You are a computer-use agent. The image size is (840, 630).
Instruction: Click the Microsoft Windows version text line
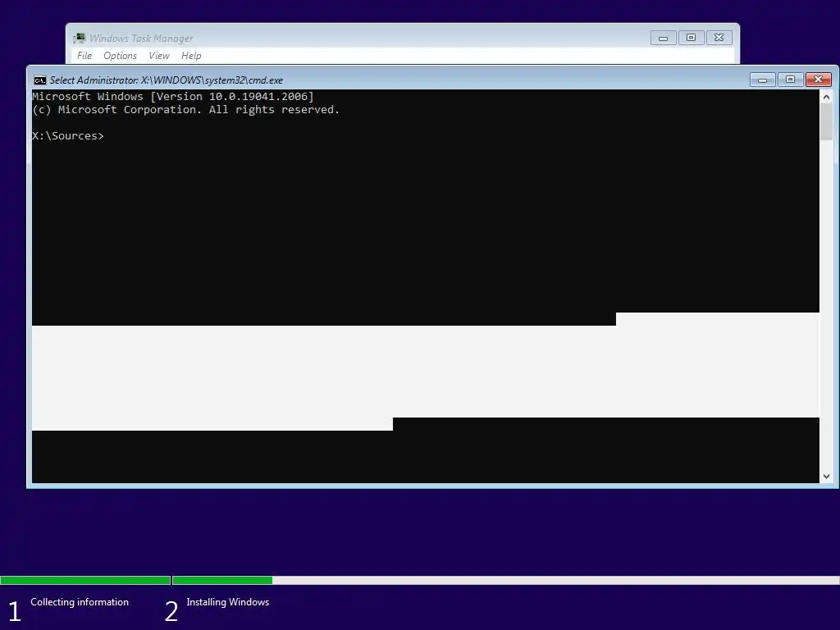pyautogui.click(x=173, y=97)
